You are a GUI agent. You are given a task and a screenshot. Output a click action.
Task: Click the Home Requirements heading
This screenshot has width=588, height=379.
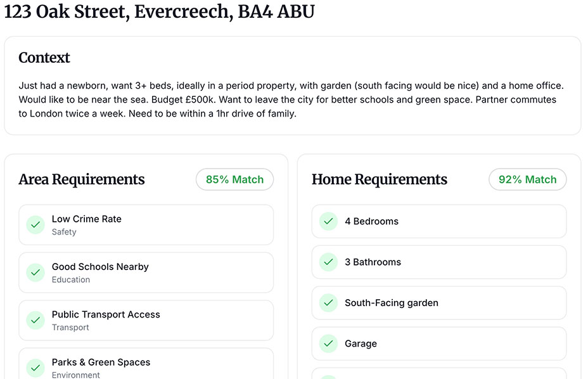click(380, 179)
